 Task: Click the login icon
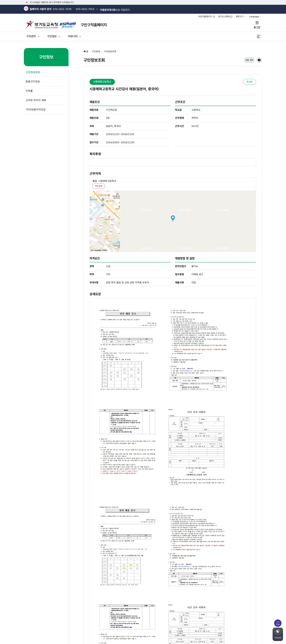(x=257, y=23)
